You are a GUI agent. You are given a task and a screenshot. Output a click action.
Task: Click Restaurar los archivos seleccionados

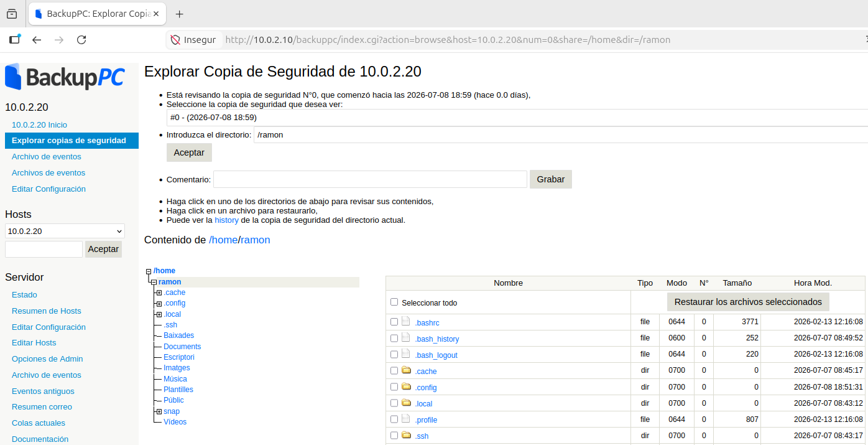click(x=748, y=302)
